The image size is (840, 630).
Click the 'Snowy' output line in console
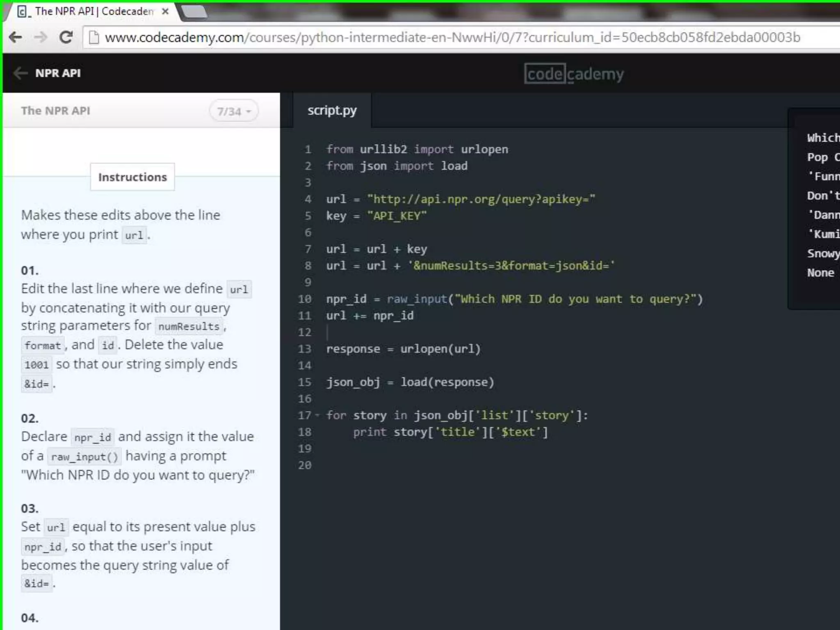click(823, 253)
